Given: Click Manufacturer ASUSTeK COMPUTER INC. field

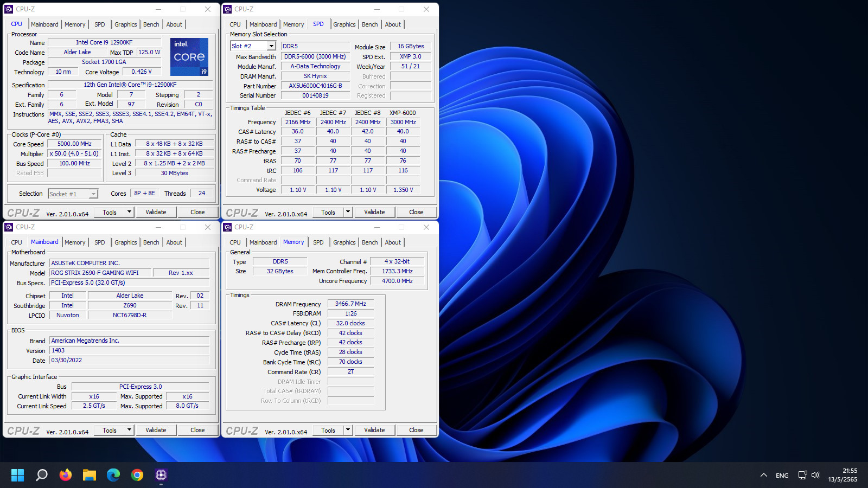Looking at the screenshot, I should [129, 263].
